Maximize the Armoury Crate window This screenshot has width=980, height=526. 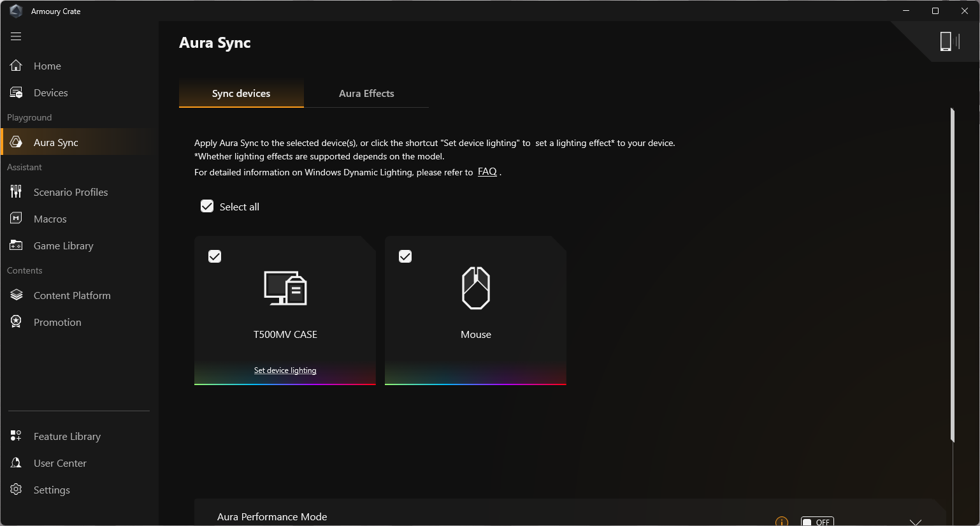(x=935, y=11)
